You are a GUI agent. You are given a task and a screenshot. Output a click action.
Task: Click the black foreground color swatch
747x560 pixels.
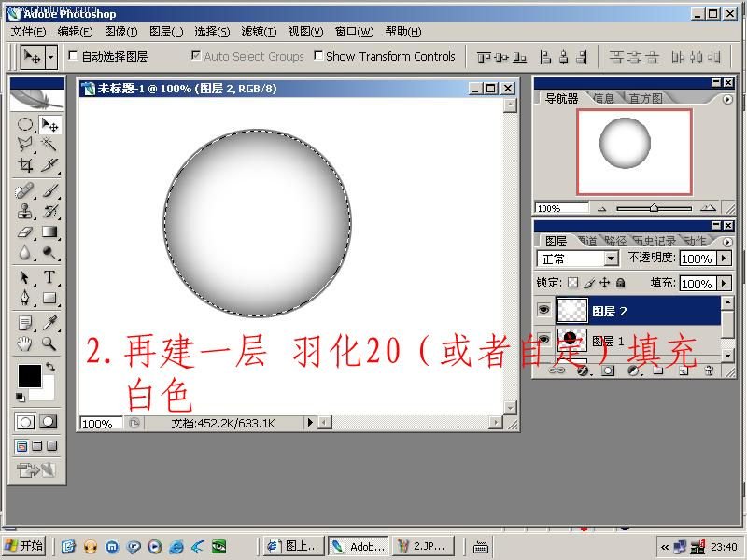29,375
